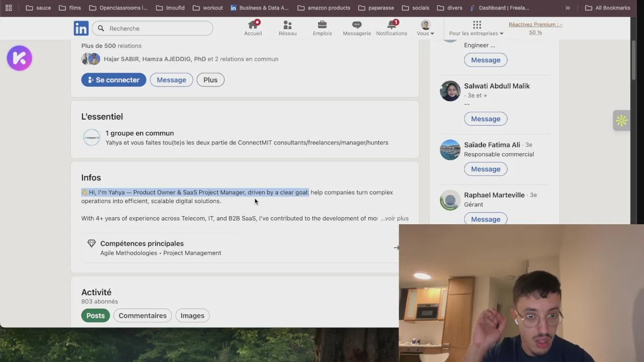The width and height of the screenshot is (644, 362).
Task: Expand Pour les entreprises menu
Action: (x=476, y=28)
